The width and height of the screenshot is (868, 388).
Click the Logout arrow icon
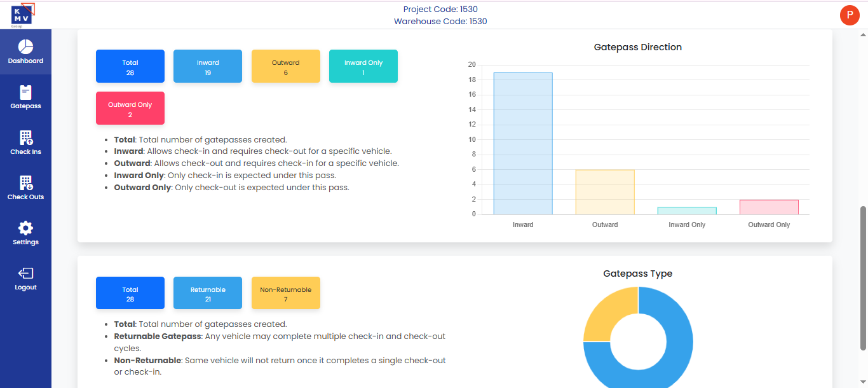(25, 274)
